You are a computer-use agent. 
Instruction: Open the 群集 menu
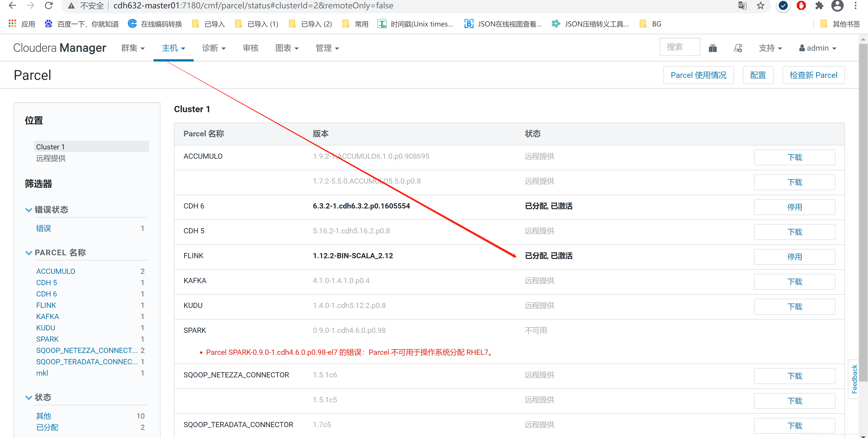[x=133, y=48]
